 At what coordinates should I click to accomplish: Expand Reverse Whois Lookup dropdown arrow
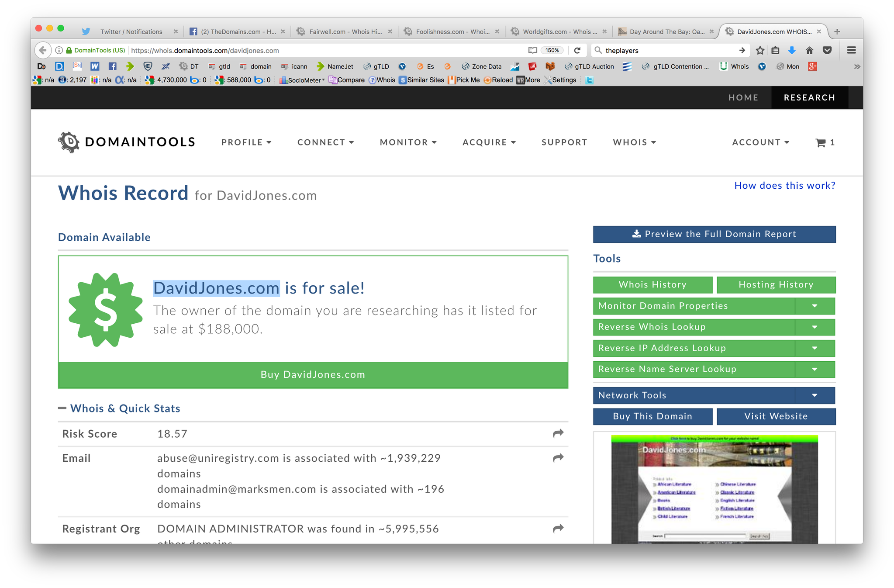814,327
